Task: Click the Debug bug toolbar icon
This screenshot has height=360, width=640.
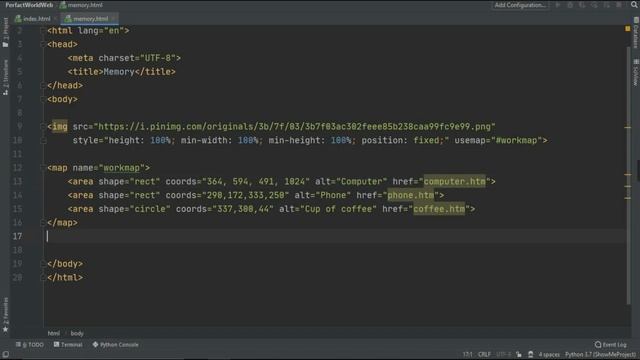Action: coord(570,5)
